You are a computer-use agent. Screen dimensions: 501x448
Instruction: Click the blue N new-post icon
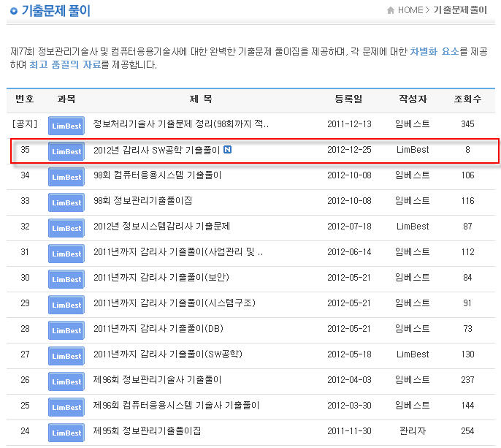pos(228,149)
